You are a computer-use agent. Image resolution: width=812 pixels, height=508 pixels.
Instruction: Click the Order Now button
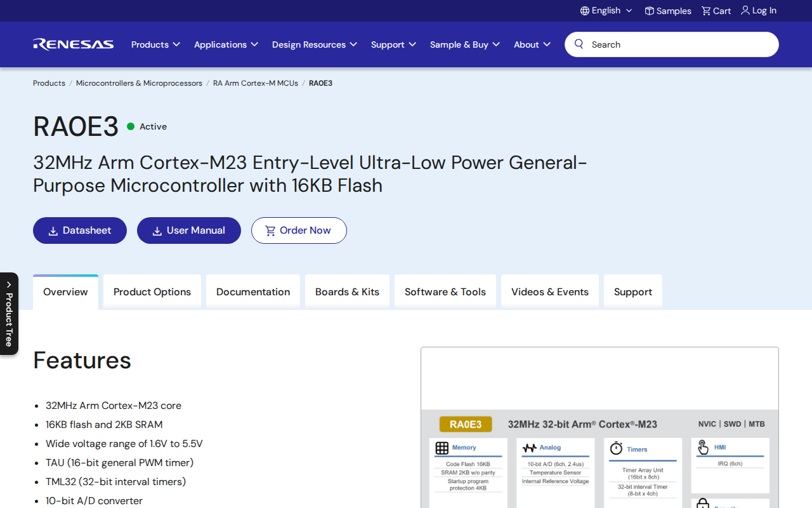tap(299, 231)
